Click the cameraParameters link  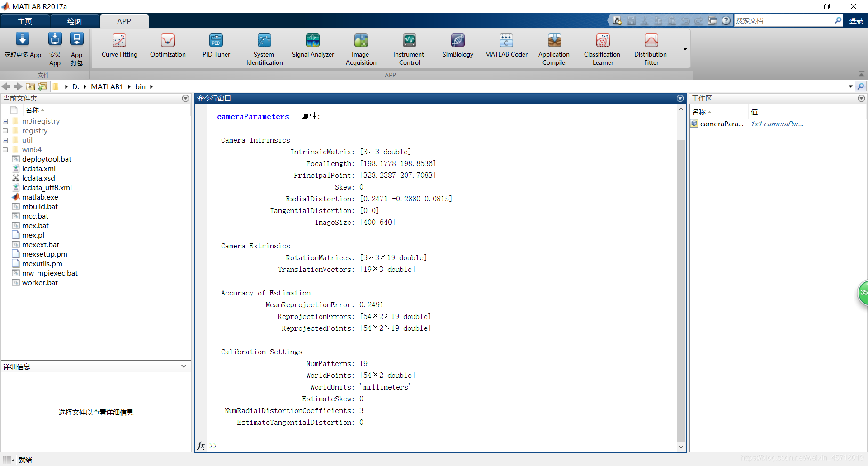(253, 117)
